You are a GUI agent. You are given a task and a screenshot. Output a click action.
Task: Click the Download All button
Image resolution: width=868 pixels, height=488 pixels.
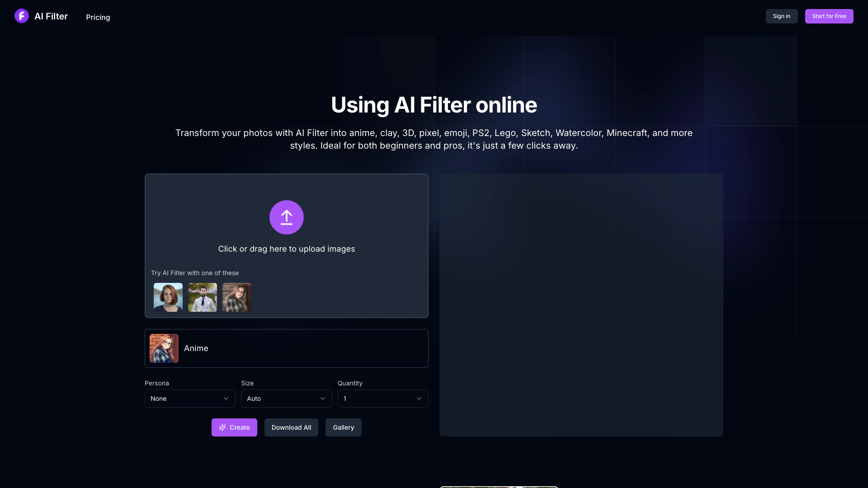click(x=291, y=427)
